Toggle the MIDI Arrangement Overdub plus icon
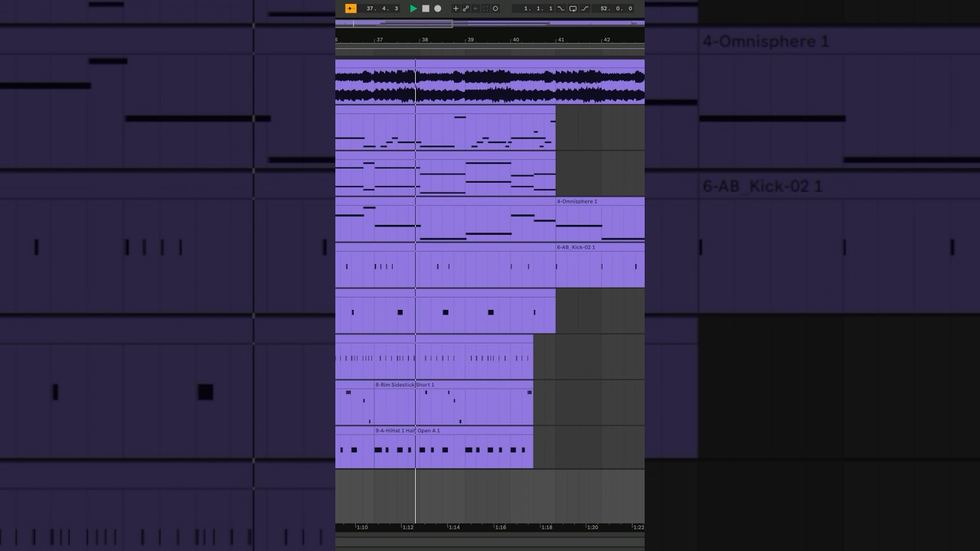Viewport: 980px width, 551px height. click(456, 8)
